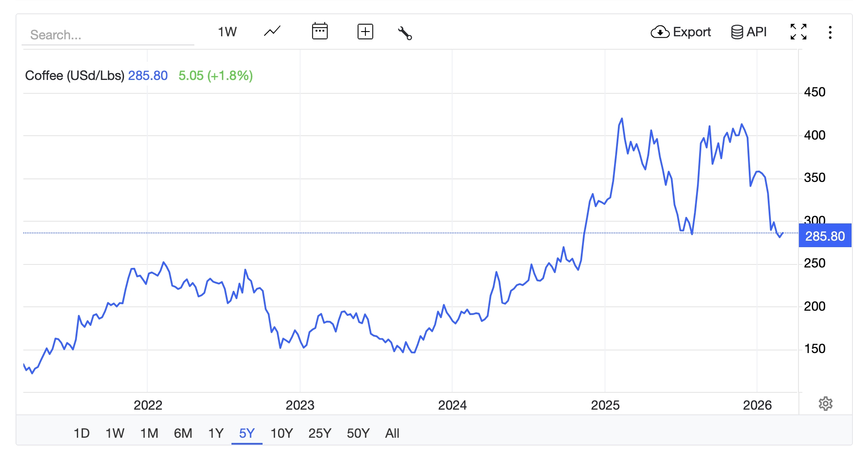Select the active 5Y range tab
The width and height of the screenshot is (868, 471).
click(247, 433)
